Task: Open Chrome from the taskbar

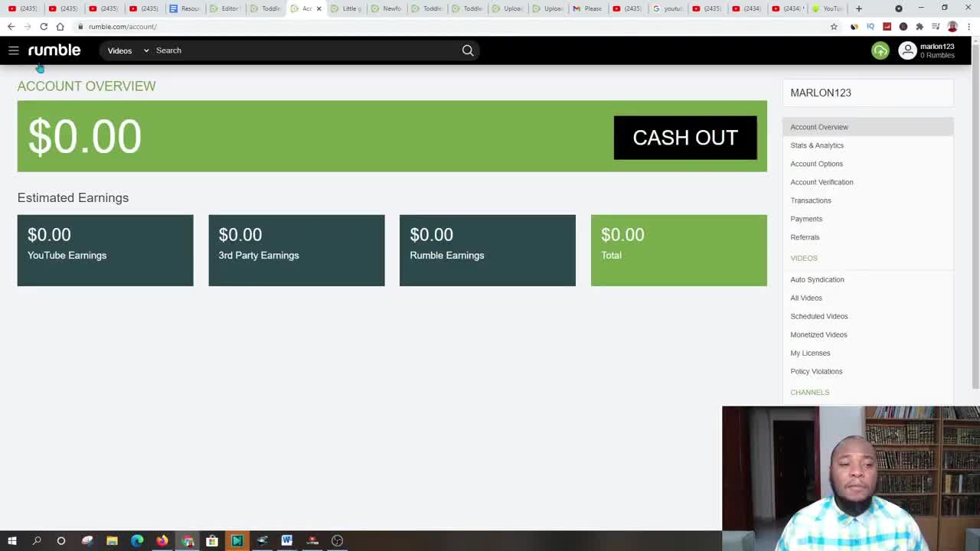Action: 188,541
